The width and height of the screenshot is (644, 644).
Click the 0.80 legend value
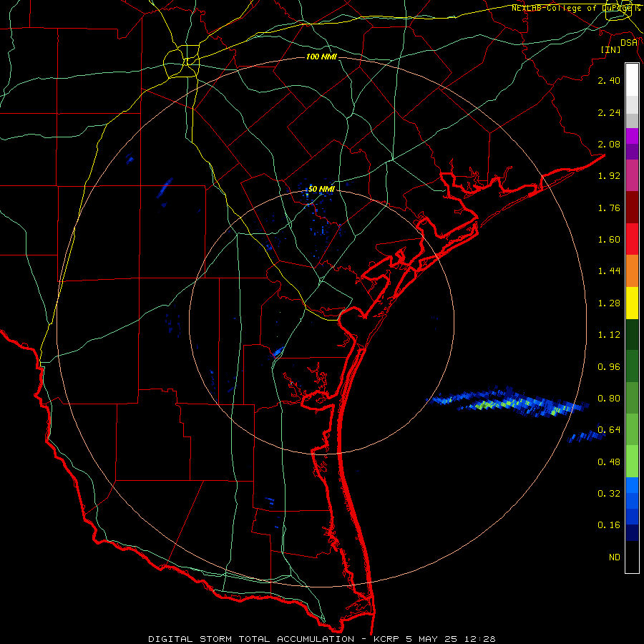609,399
